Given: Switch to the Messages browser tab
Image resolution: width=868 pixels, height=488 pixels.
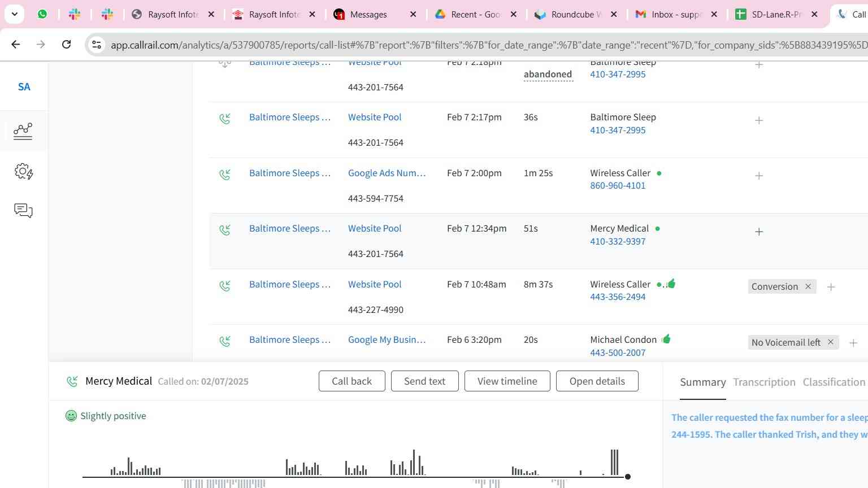Looking at the screenshot, I should tap(375, 14).
